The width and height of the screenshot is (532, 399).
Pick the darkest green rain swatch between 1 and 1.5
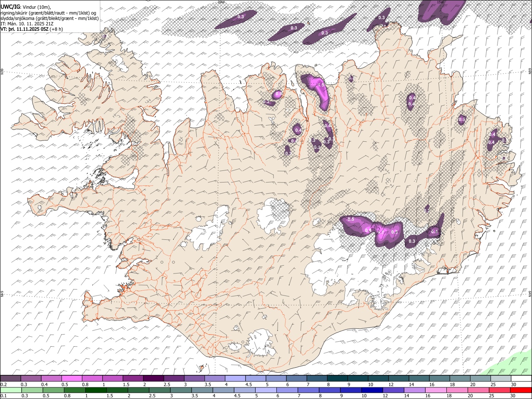(x=96, y=390)
